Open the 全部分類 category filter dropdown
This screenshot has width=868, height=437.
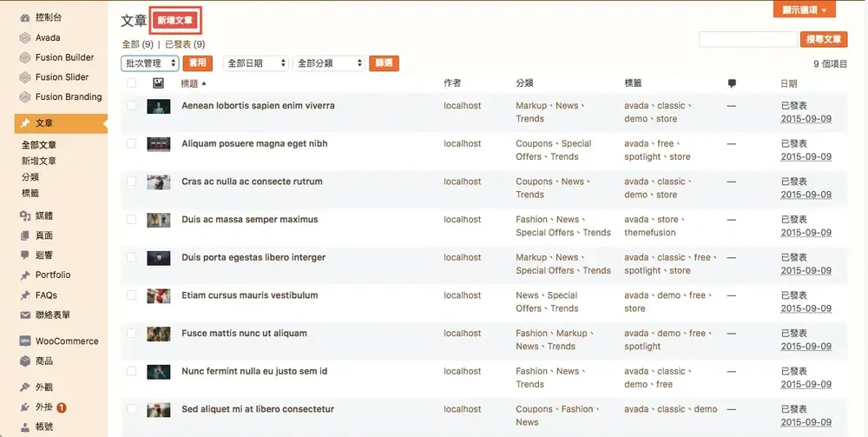(x=329, y=63)
